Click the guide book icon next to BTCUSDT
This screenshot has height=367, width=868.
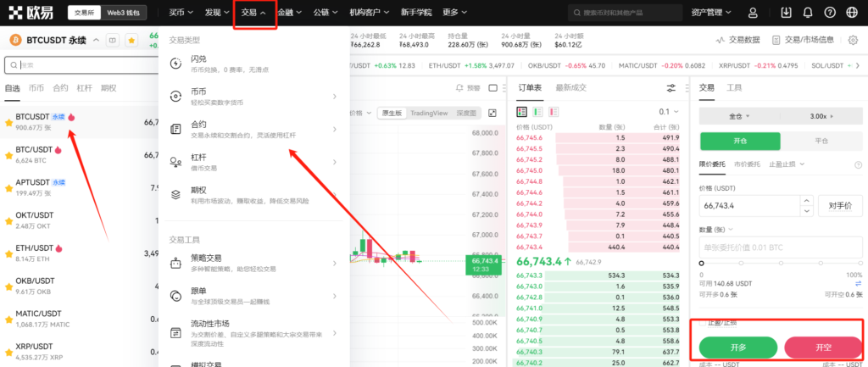[113, 41]
